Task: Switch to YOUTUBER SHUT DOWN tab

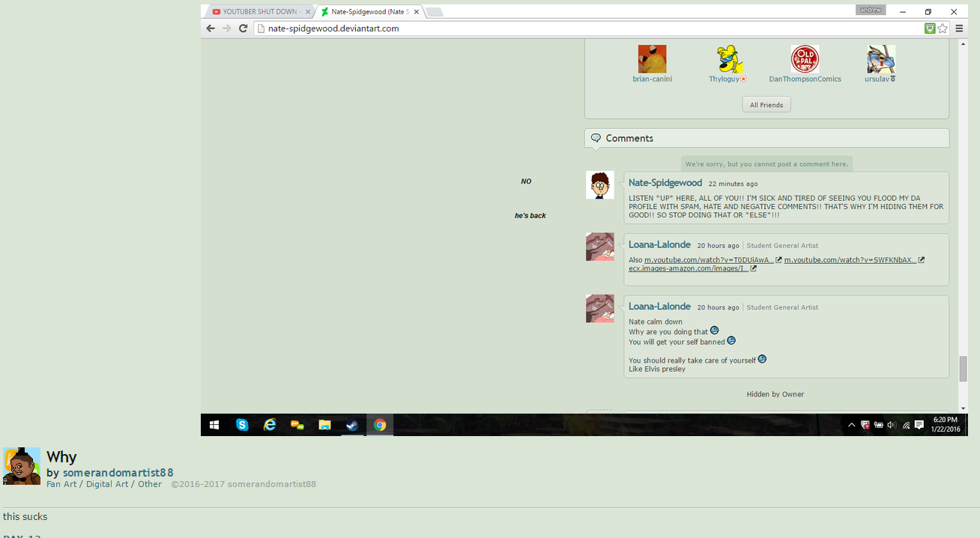Action: click(260, 12)
